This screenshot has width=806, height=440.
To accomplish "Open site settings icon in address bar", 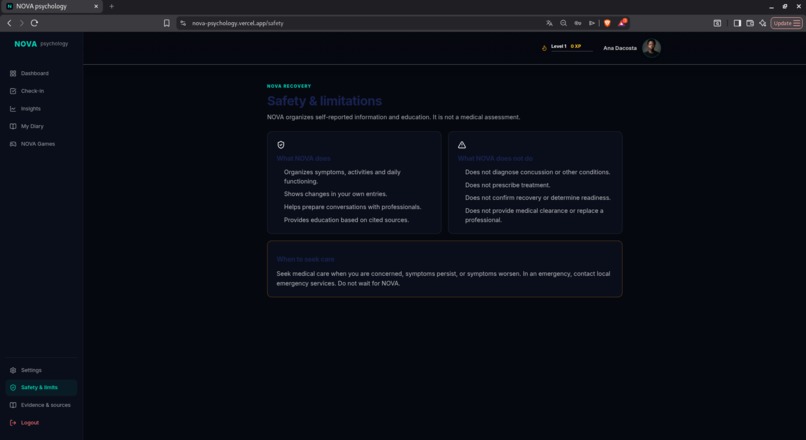I will pos(183,23).
